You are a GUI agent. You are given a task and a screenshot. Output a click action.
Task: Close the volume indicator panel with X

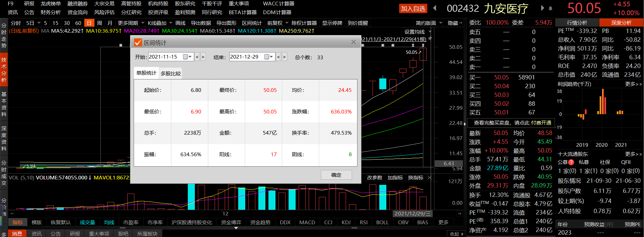click(x=430, y=178)
